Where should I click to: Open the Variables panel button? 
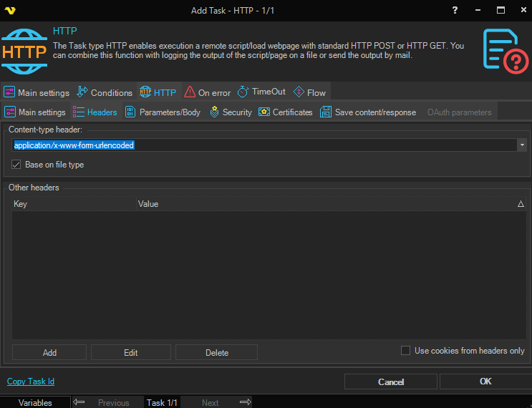[35, 402]
